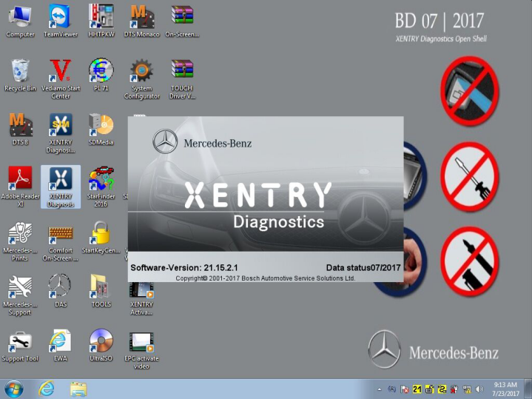
Task: Launch DTS Monaco shortcut
Action: (141, 21)
